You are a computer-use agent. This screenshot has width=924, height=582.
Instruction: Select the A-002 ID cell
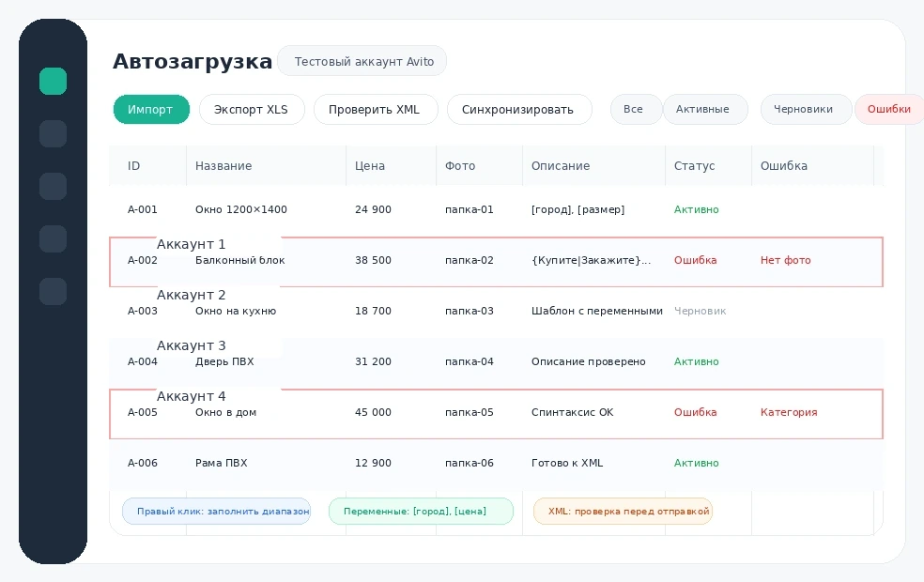click(143, 260)
